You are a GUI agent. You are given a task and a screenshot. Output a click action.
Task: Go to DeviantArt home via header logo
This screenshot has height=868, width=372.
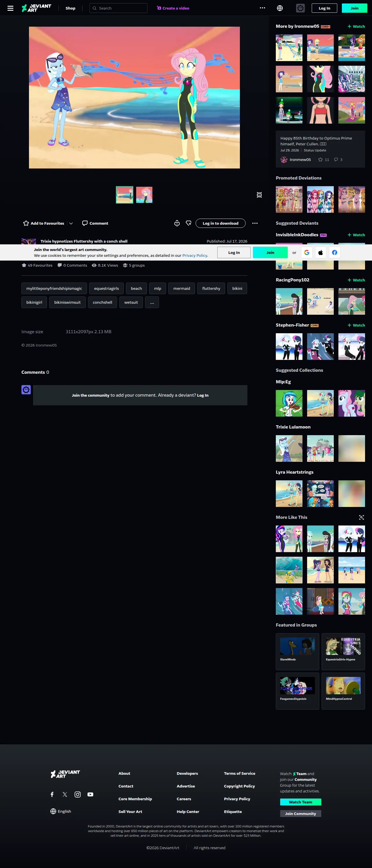tap(37, 8)
